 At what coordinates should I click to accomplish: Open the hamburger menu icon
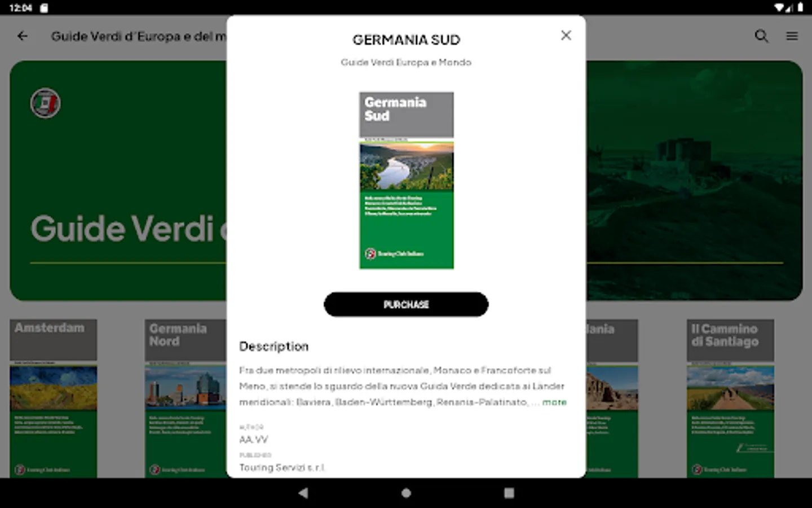coord(792,36)
